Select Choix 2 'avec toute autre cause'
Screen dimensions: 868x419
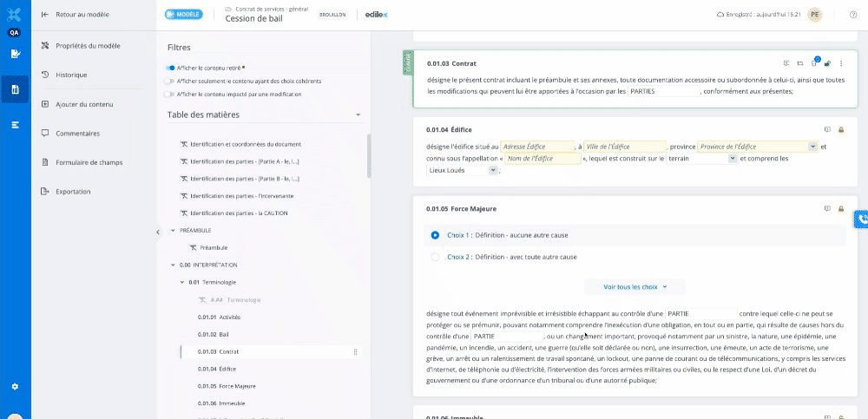point(435,257)
